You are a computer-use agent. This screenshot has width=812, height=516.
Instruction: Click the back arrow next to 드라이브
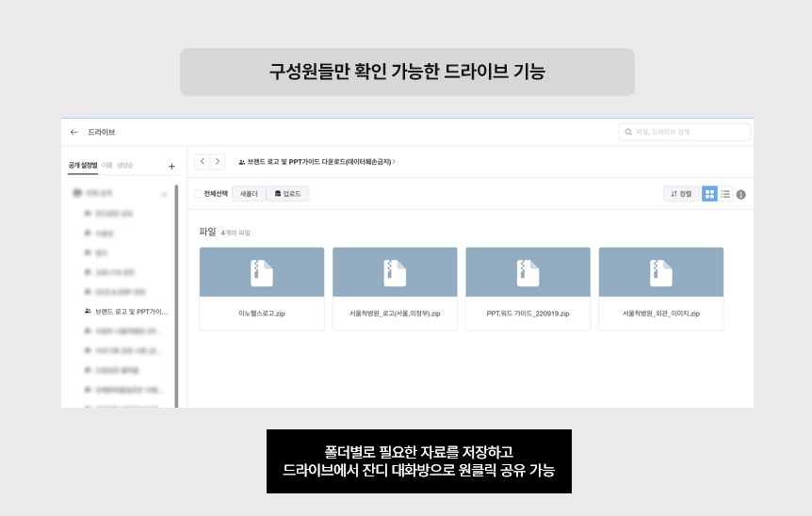74,132
